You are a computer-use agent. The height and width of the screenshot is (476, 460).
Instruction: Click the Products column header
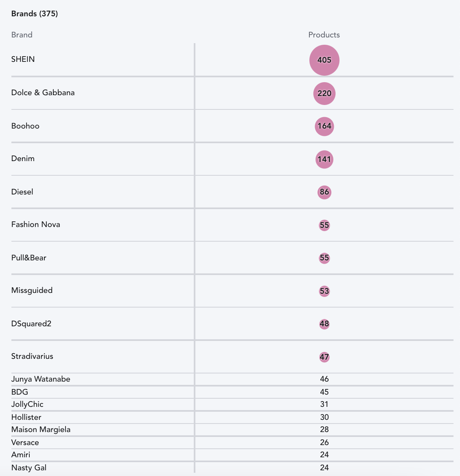(x=324, y=35)
